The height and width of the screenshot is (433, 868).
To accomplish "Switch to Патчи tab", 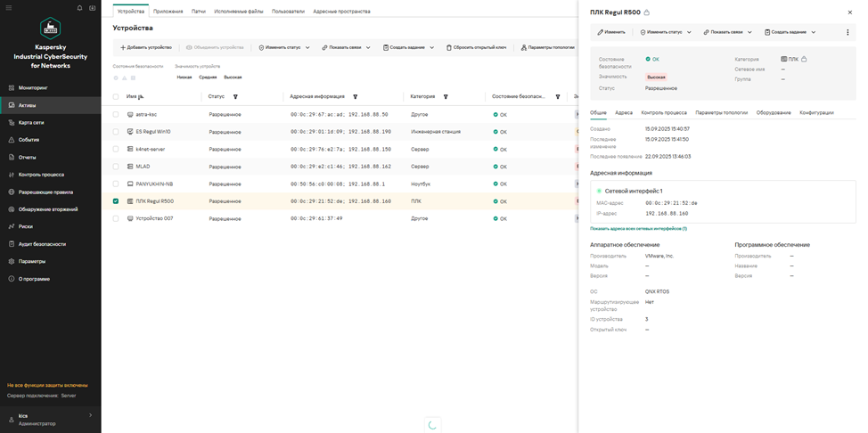I will (x=198, y=11).
